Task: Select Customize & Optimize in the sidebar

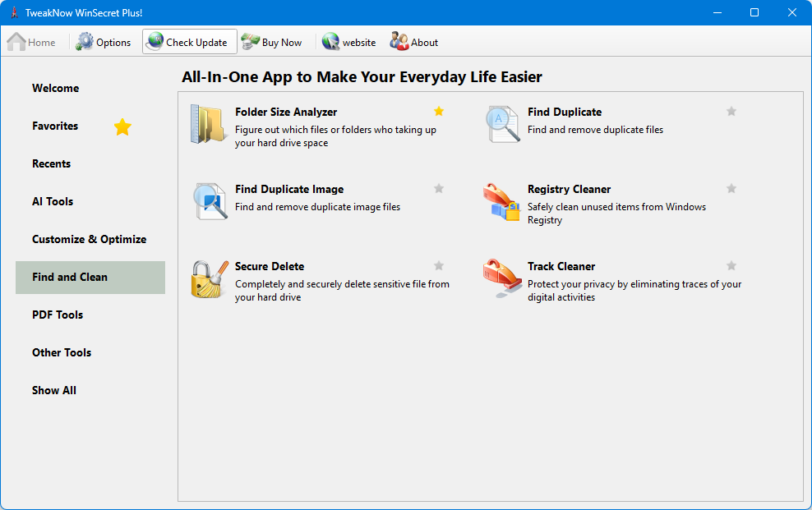Action: (x=89, y=239)
